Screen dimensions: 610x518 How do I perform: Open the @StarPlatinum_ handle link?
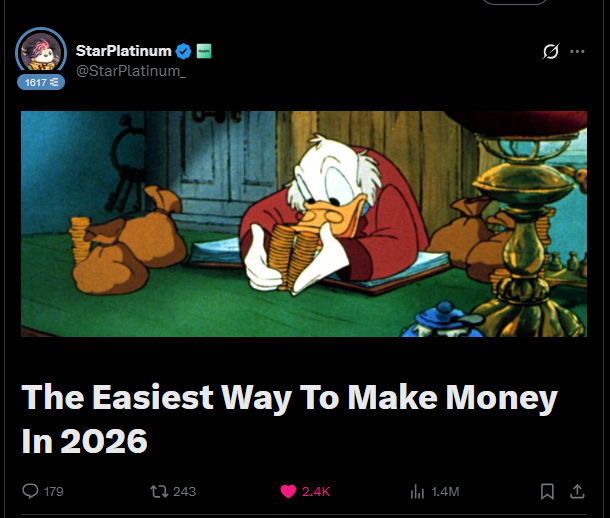(x=131, y=71)
